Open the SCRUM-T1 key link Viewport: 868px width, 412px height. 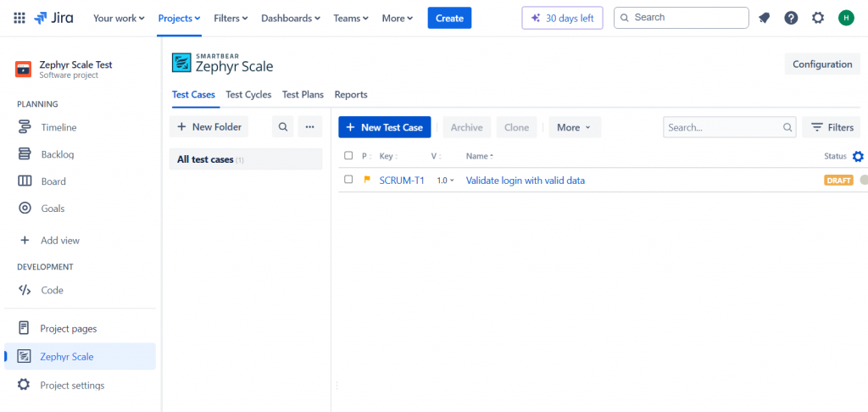[402, 181]
